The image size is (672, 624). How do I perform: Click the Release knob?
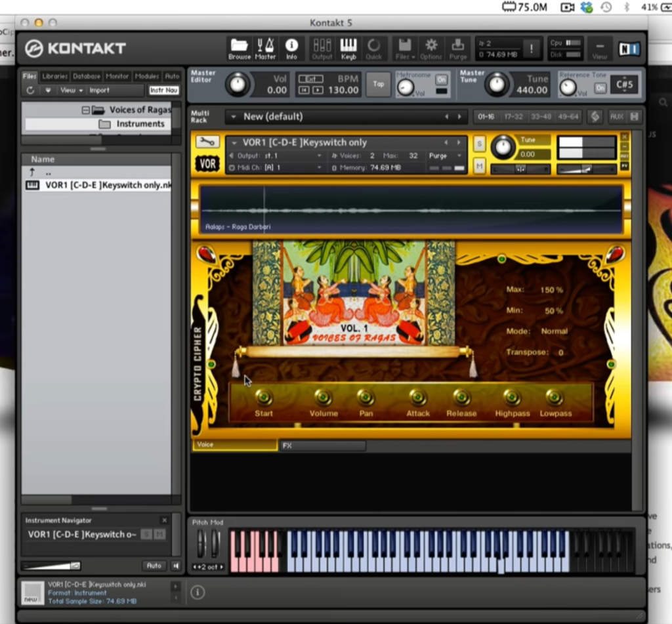tap(461, 397)
